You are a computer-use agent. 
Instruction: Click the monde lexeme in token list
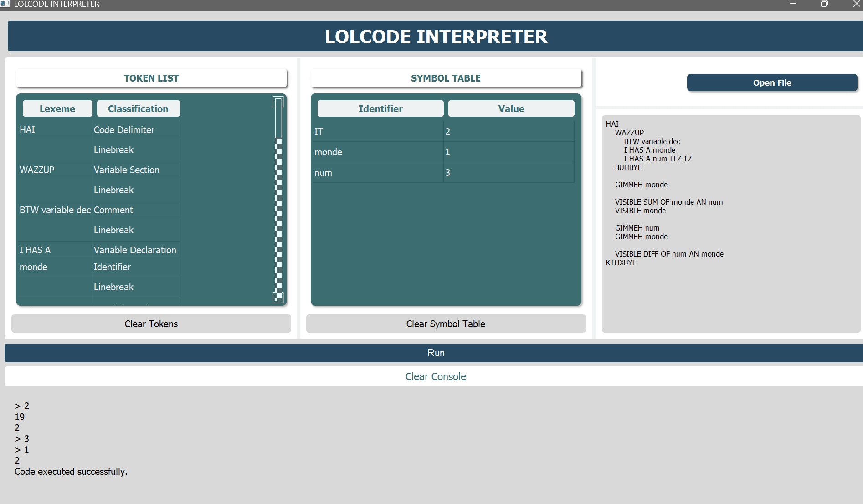[54, 267]
